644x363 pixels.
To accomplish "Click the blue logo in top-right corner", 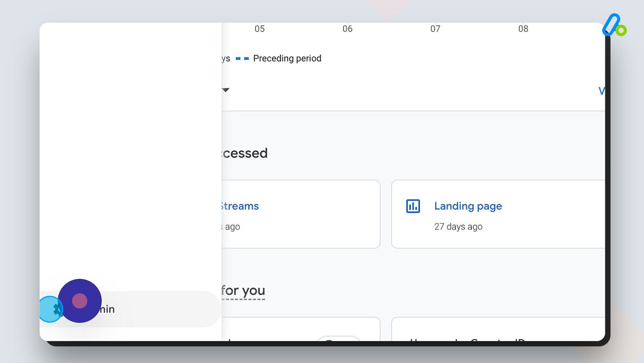I will coord(614,25).
